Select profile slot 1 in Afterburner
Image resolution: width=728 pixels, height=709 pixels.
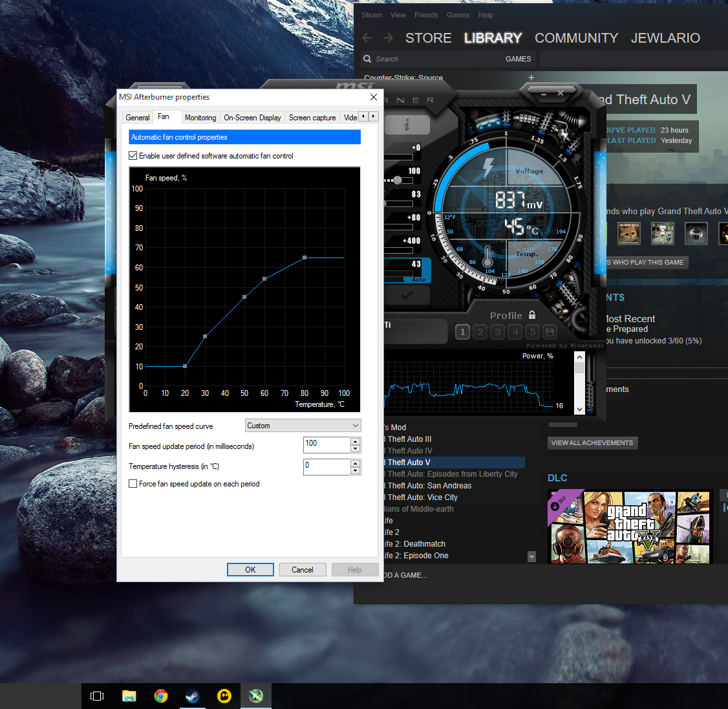(462, 332)
